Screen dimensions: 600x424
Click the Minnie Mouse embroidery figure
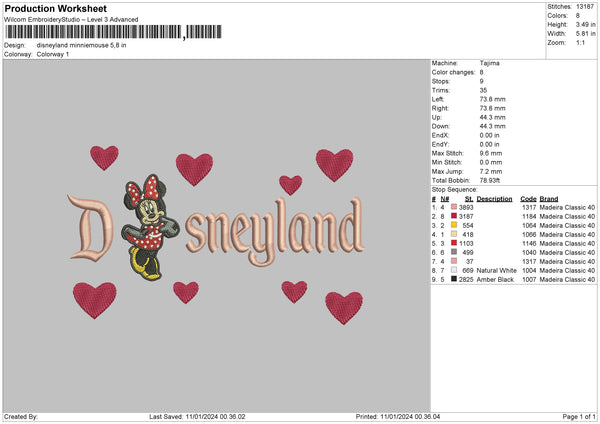coord(150,227)
